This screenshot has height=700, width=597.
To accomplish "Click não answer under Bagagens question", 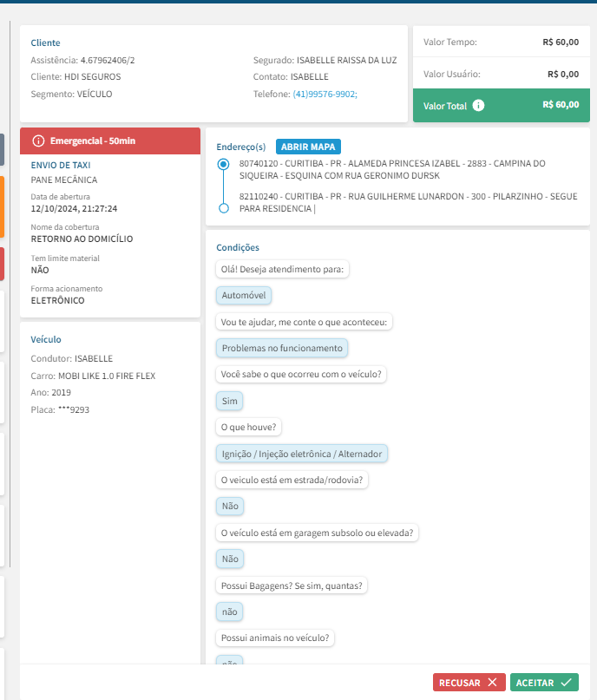I will [x=229, y=612].
